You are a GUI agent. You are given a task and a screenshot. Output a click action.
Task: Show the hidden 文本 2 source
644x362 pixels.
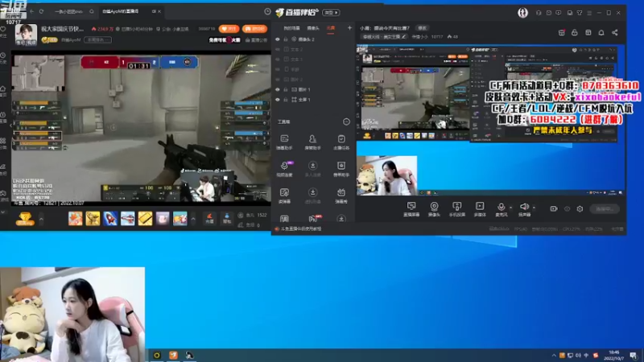click(278, 49)
